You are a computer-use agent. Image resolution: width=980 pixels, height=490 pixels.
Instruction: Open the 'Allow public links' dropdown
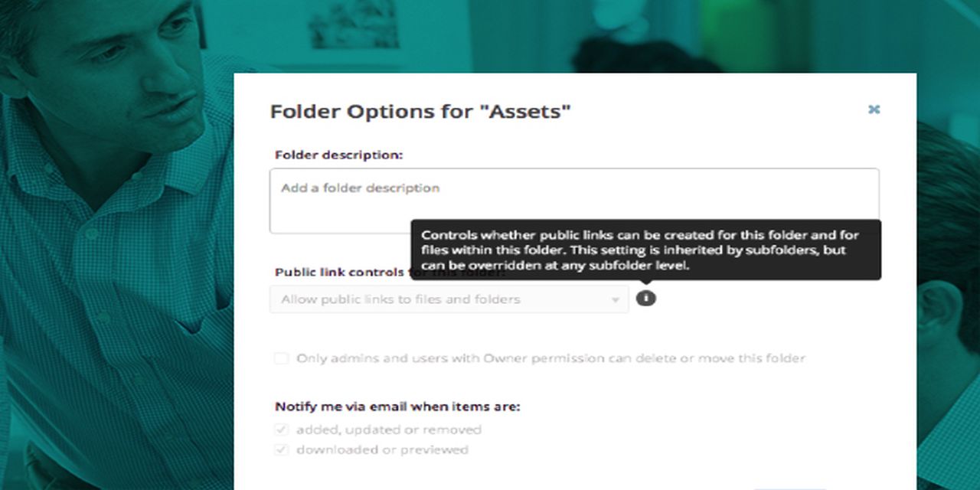click(449, 299)
